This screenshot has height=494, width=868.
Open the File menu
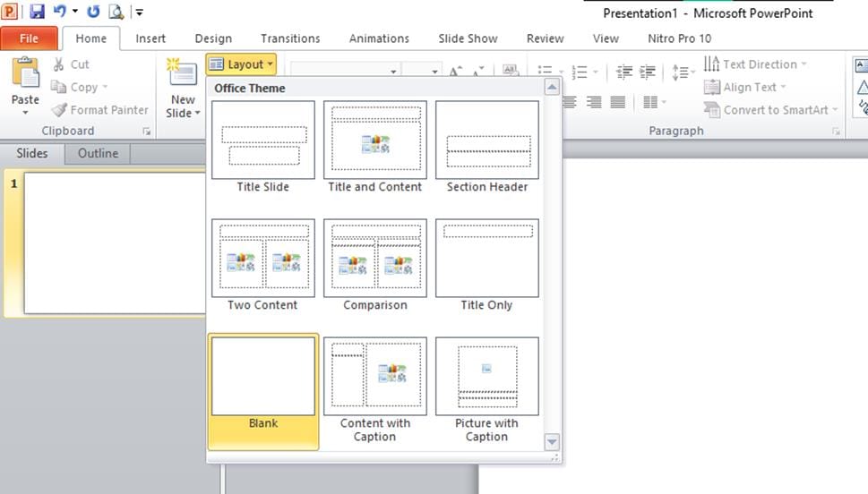pyautogui.click(x=29, y=38)
